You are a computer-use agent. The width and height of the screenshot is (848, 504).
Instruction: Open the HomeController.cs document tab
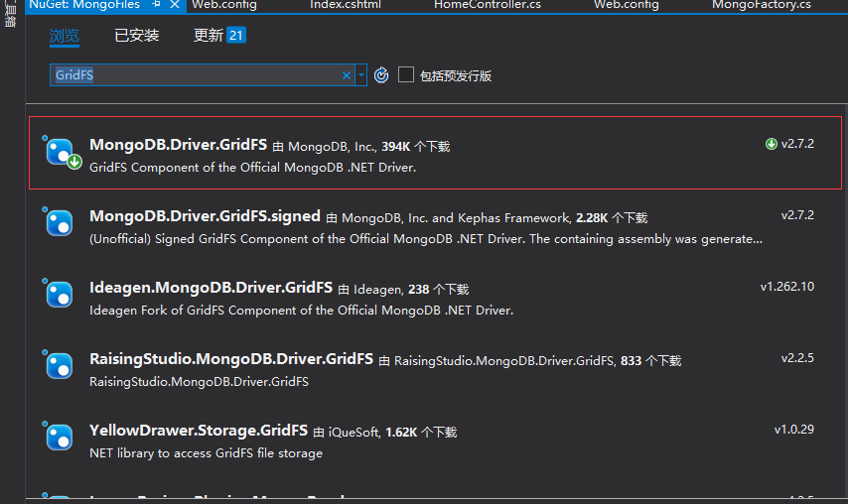coord(488,5)
